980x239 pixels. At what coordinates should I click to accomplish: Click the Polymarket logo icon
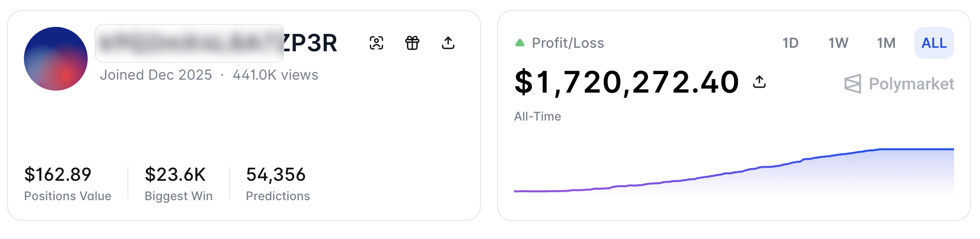pyautogui.click(x=853, y=84)
